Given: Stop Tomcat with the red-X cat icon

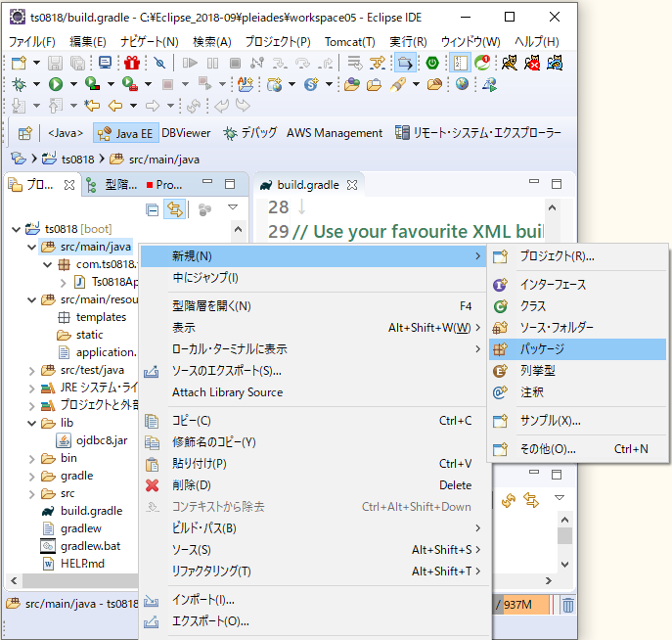Looking at the screenshot, I should coord(532,63).
